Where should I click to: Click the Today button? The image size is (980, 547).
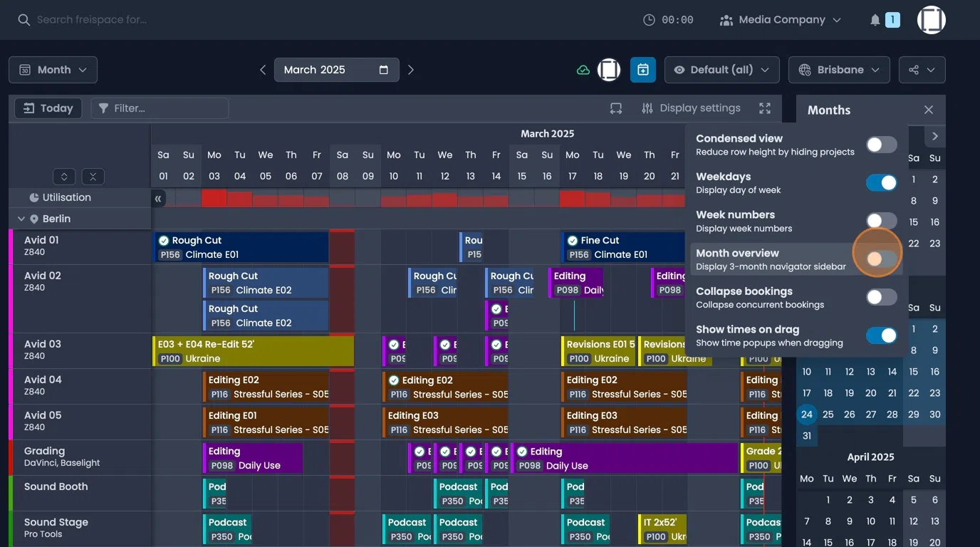point(47,108)
